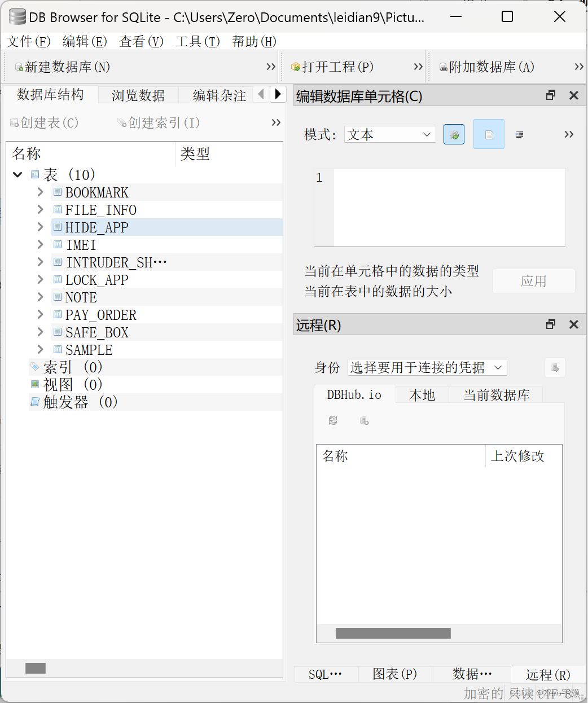The image size is (588, 703).
Task: Select the LOCK_APP table icon
Action: pyautogui.click(x=58, y=279)
